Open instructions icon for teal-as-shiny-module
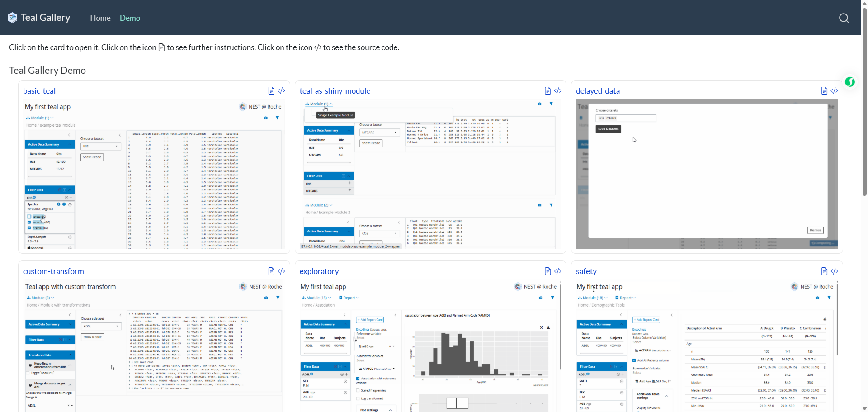 coord(547,91)
